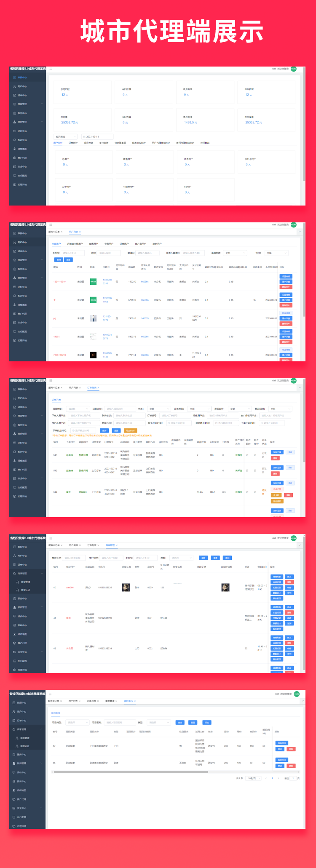
Task: Click the highlighted 用户中心 sidebar icon on the user list screen
Action: click(14, 242)
